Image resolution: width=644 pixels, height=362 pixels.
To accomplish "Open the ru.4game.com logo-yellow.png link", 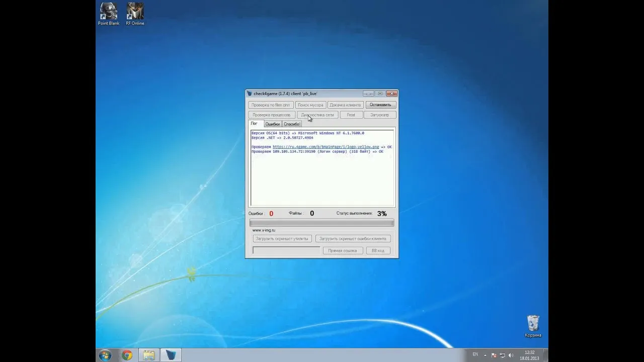I will point(326,147).
